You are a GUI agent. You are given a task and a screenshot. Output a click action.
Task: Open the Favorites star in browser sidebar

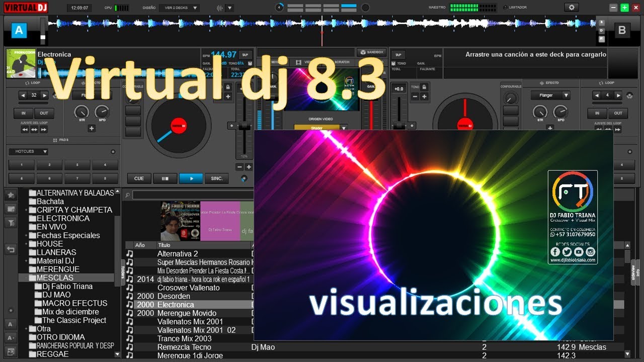10,195
